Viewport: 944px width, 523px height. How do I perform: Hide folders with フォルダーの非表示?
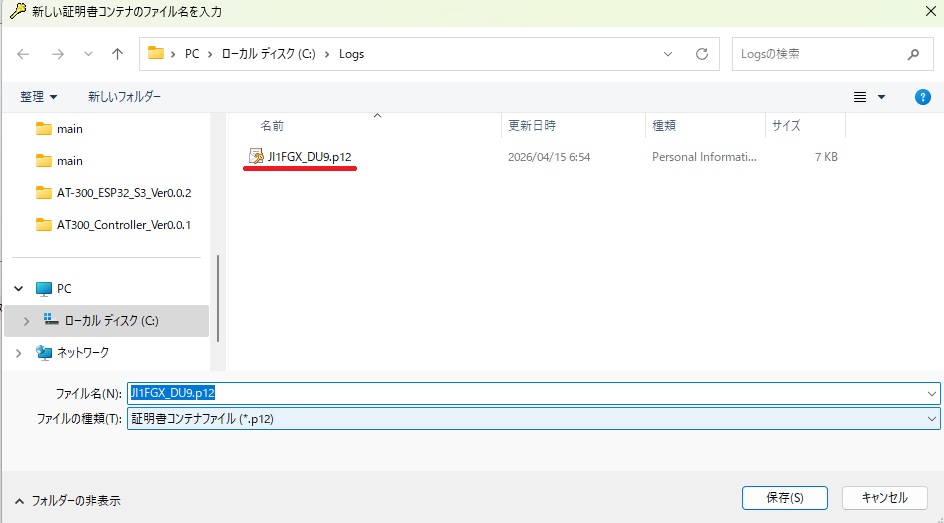(68, 500)
